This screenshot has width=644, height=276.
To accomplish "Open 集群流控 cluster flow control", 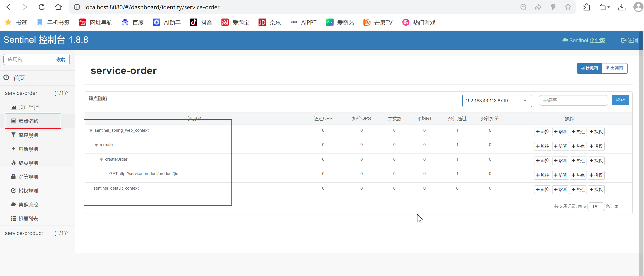I will [x=28, y=204].
